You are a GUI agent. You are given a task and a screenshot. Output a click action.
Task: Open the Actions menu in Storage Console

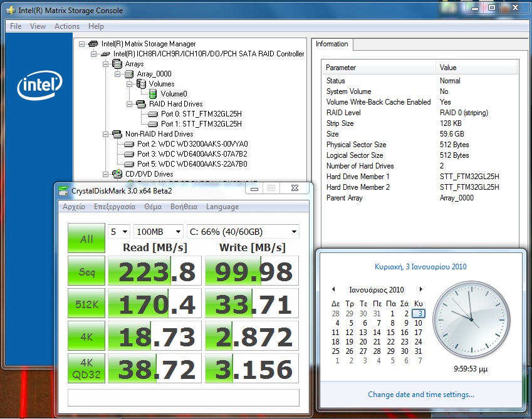[x=67, y=26]
